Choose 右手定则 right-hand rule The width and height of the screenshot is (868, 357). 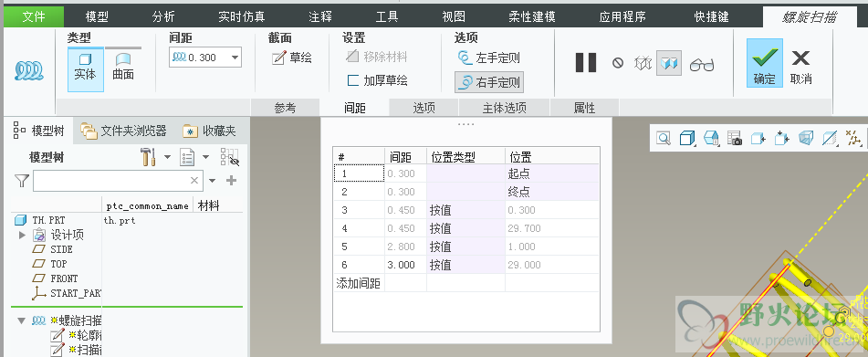pyautogui.click(x=489, y=83)
